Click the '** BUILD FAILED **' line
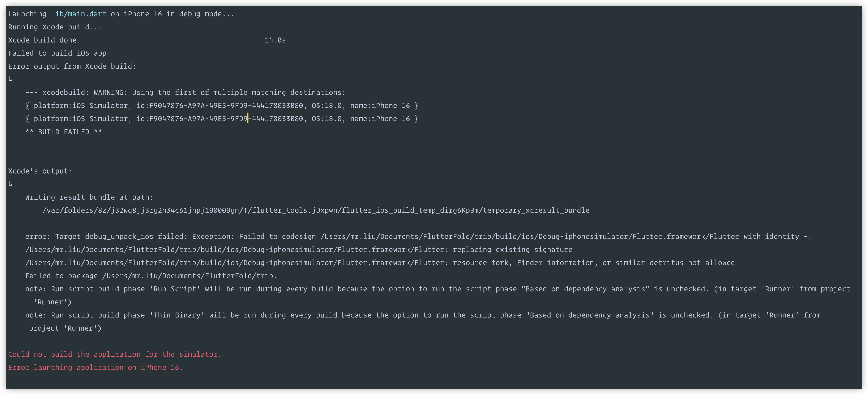Viewport: 868px width, 395px height. [x=63, y=132]
